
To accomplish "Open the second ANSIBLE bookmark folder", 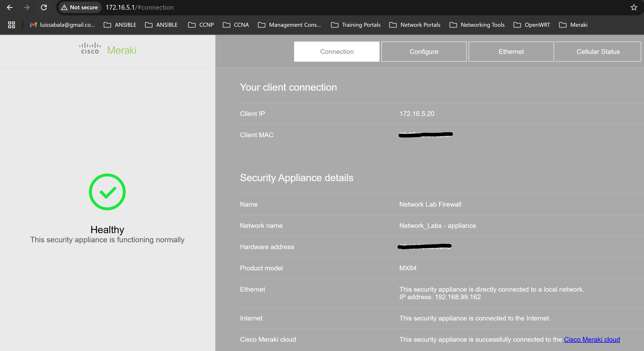I will pyautogui.click(x=161, y=25).
